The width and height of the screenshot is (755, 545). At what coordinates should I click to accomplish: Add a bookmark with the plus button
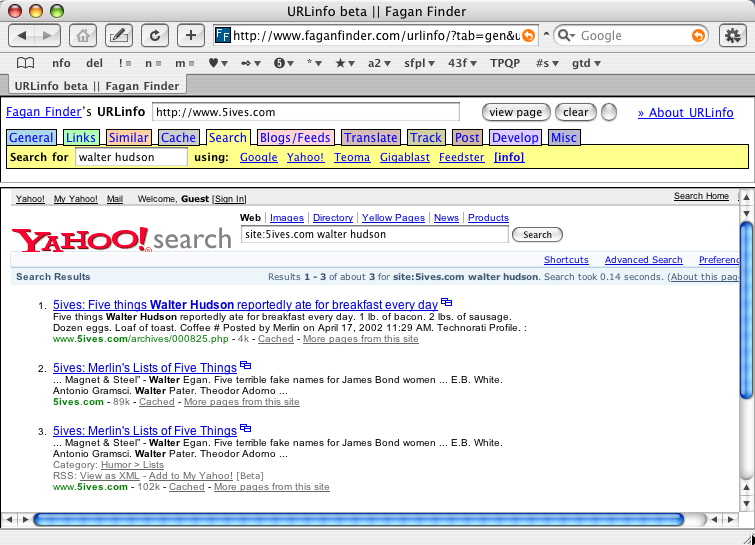click(191, 36)
